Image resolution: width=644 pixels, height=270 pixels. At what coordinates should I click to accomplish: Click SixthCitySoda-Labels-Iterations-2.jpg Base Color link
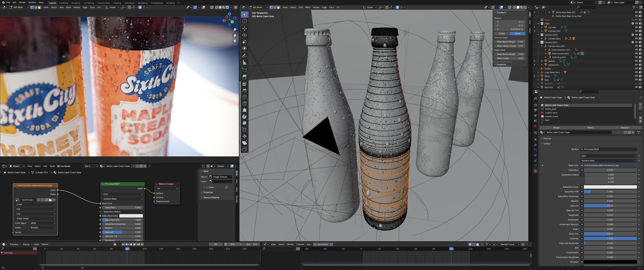(x=610, y=166)
